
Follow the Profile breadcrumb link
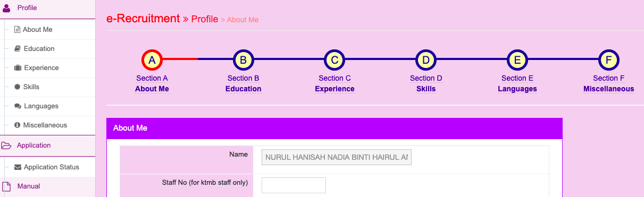(x=205, y=19)
